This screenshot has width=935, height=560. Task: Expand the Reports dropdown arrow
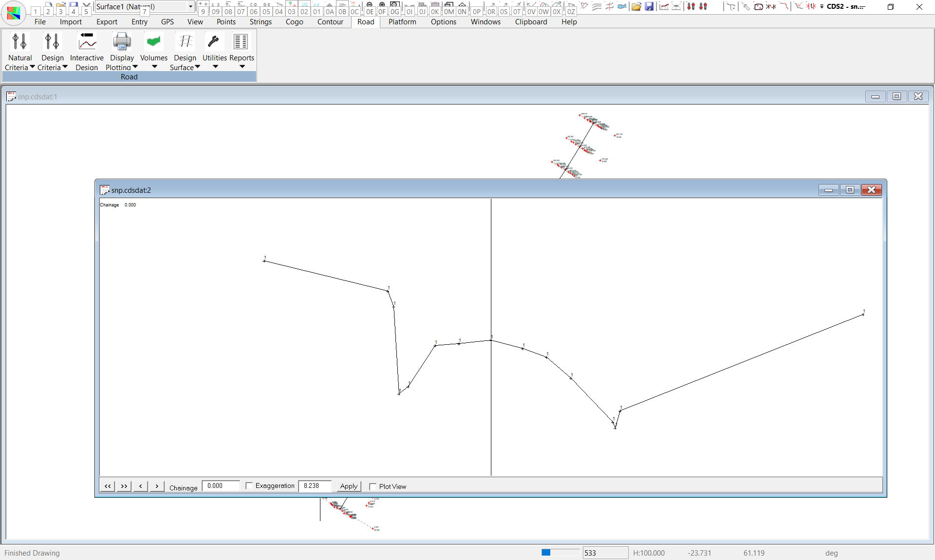242,67
